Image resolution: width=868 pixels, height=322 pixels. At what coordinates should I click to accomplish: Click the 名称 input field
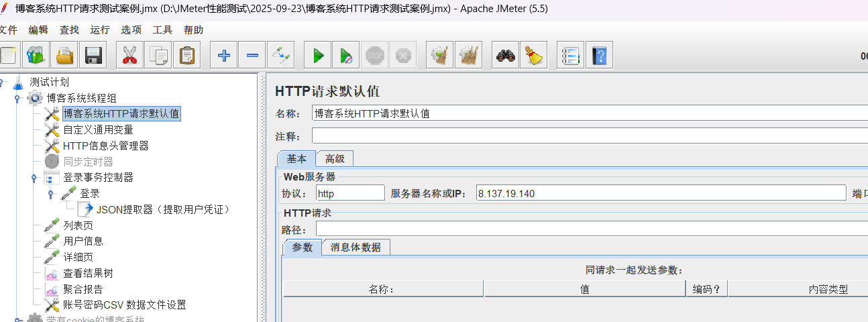[590, 113]
